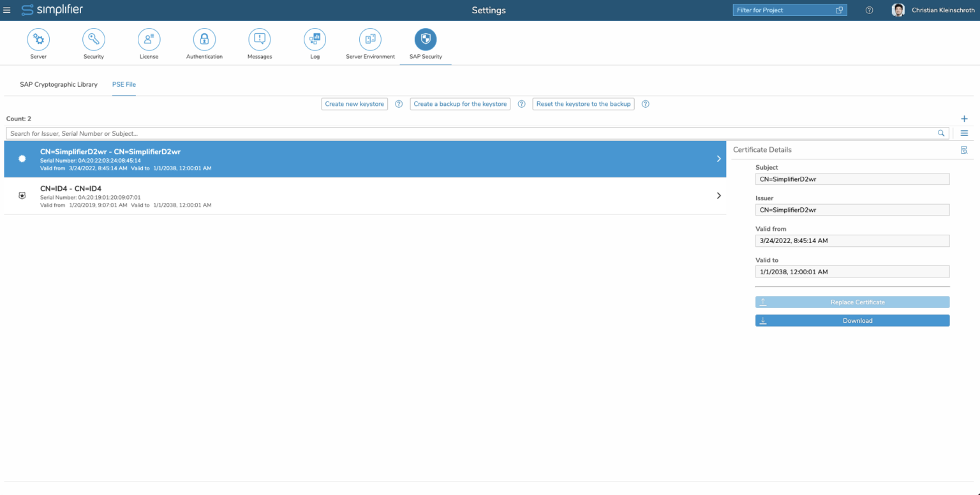
Task: Click the Download button
Action: pyautogui.click(x=852, y=321)
